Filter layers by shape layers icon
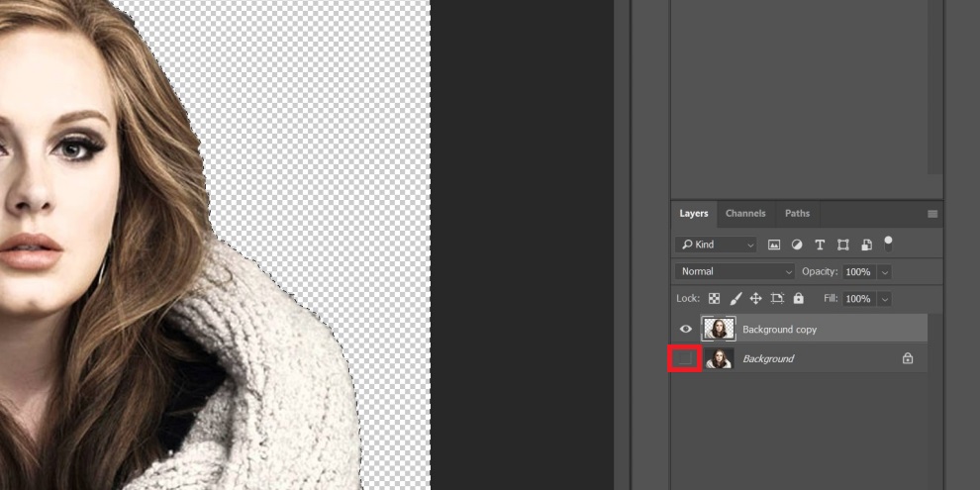Screen dimensions: 980x490 pos(843,245)
